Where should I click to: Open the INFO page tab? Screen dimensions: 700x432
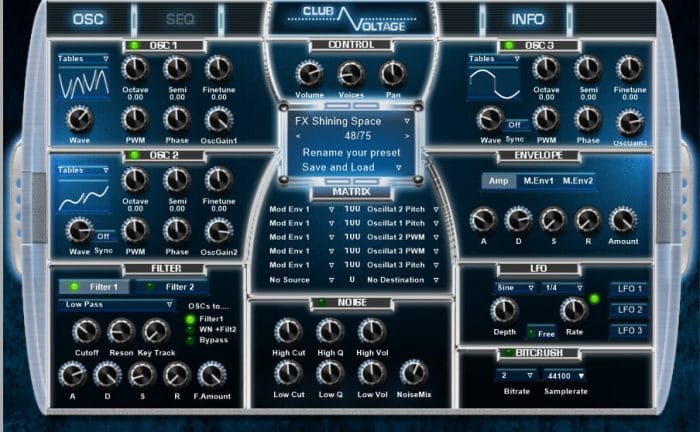[528, 19]
